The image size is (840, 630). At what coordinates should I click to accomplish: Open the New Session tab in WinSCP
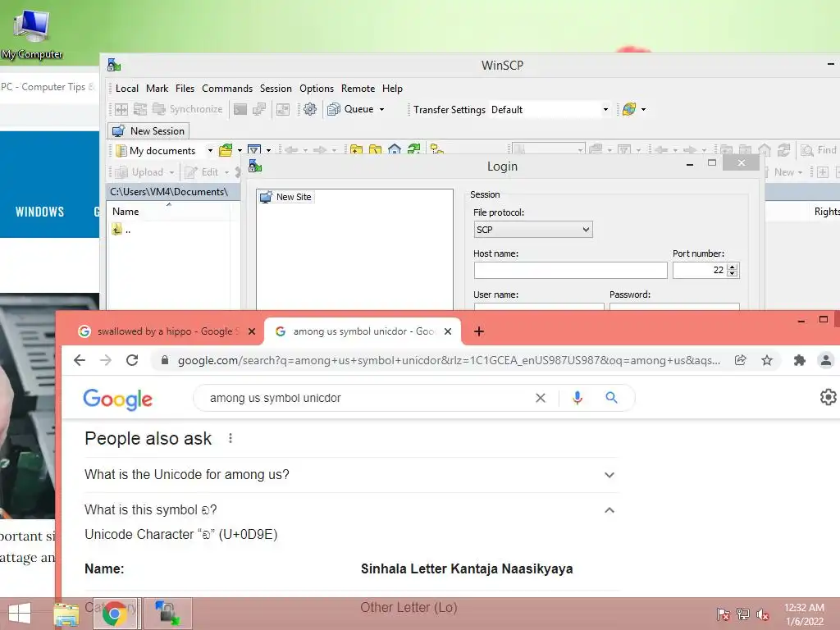(x=149, y=130)
